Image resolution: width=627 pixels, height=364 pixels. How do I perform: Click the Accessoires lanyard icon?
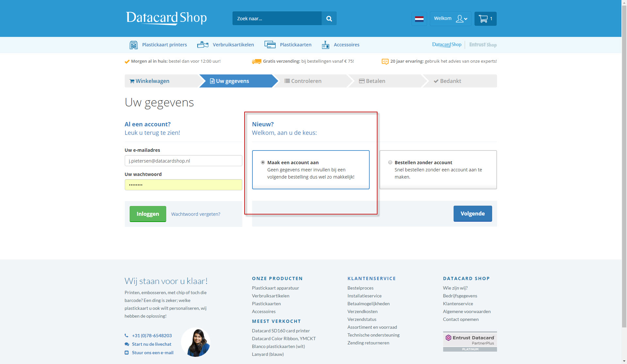[x=325, y=45]
